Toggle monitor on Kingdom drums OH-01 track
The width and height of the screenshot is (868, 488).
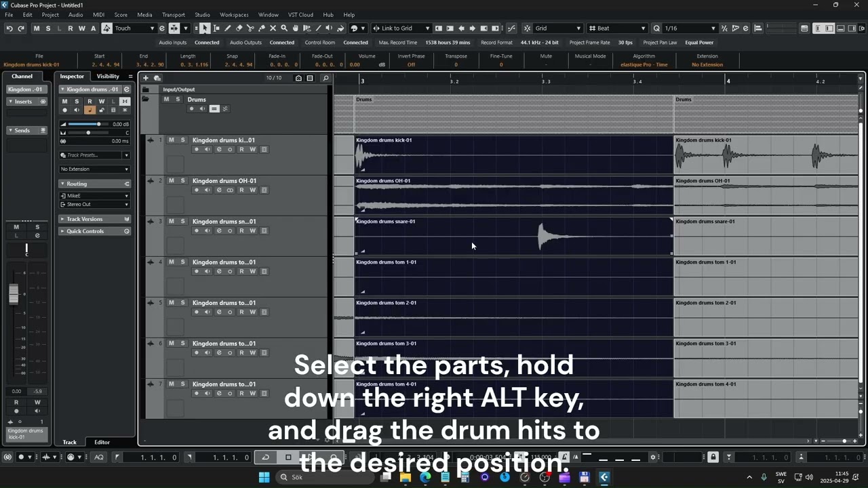[x=208, y=190]
